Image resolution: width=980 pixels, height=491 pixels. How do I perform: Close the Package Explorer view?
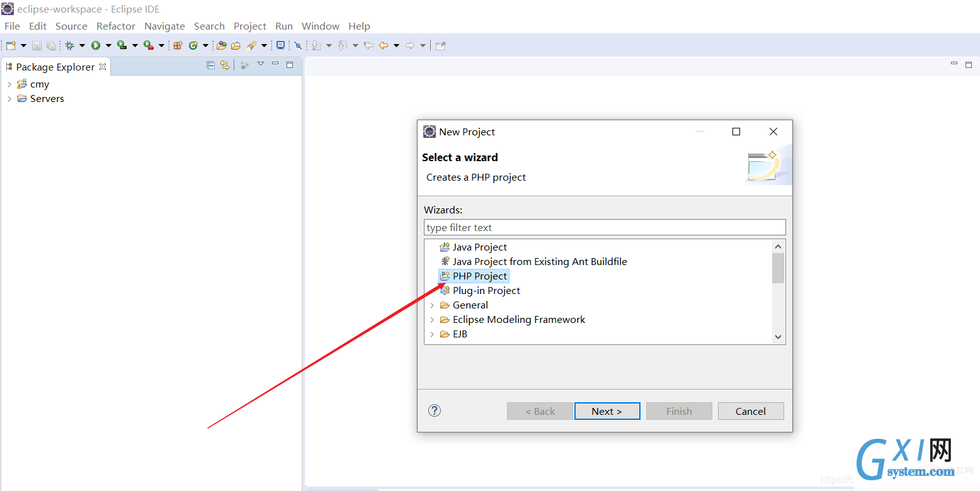tap(103, 66)
